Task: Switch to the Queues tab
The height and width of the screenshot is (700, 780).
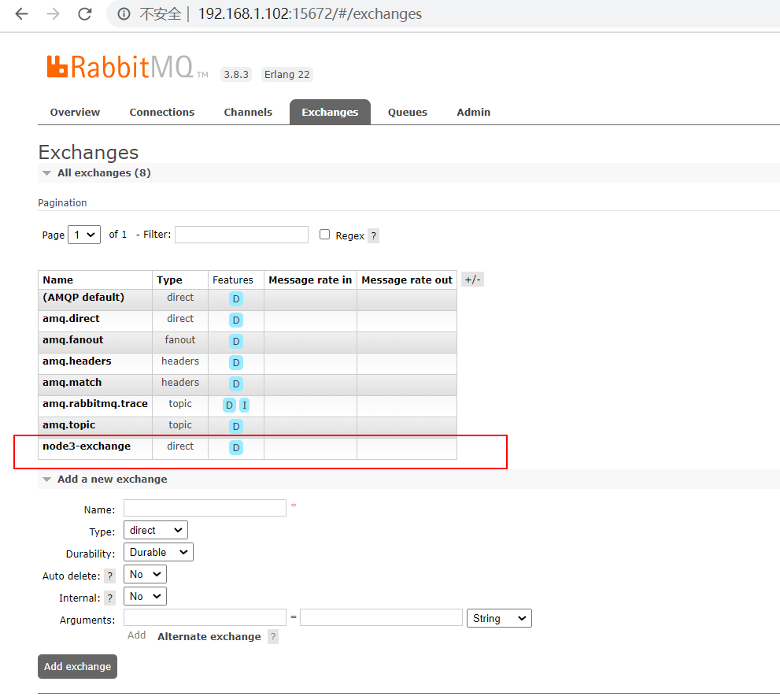Action: click(407, 112)
